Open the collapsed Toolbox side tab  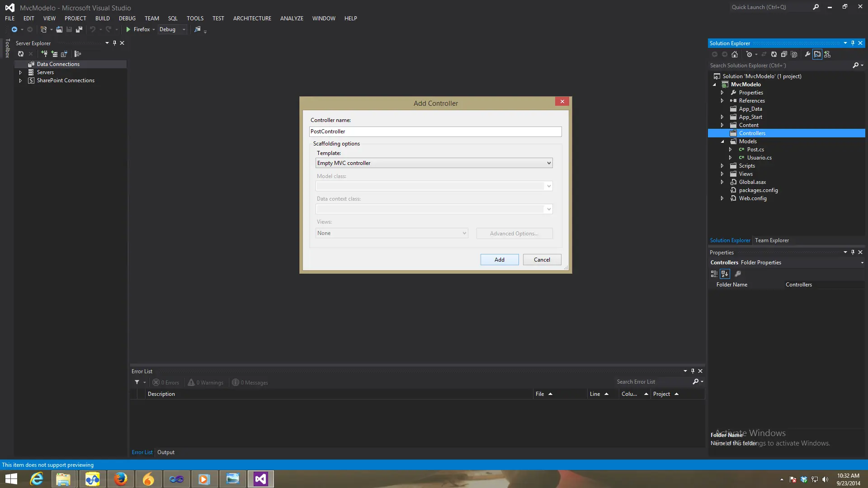click(x=7, y=48)
